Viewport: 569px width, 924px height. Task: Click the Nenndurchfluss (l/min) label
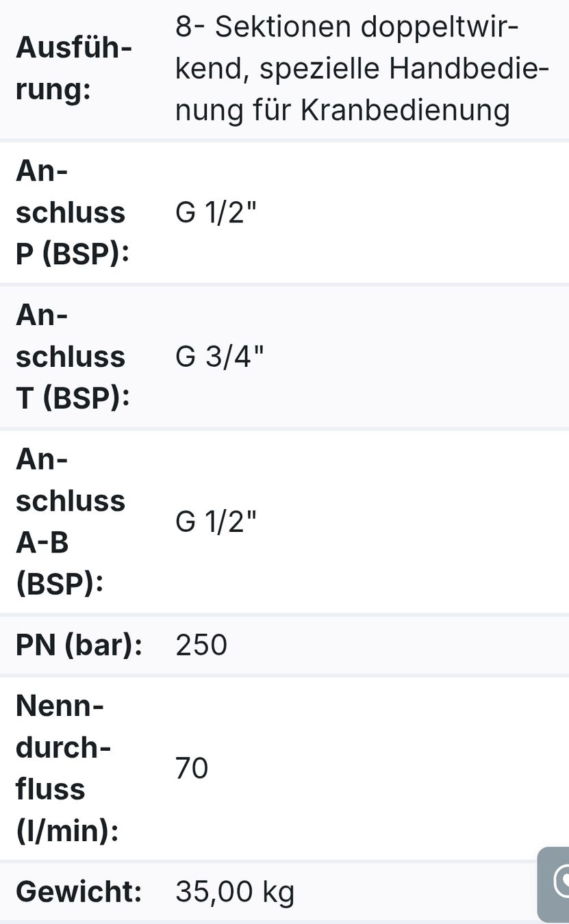click(x=67, y=768)
